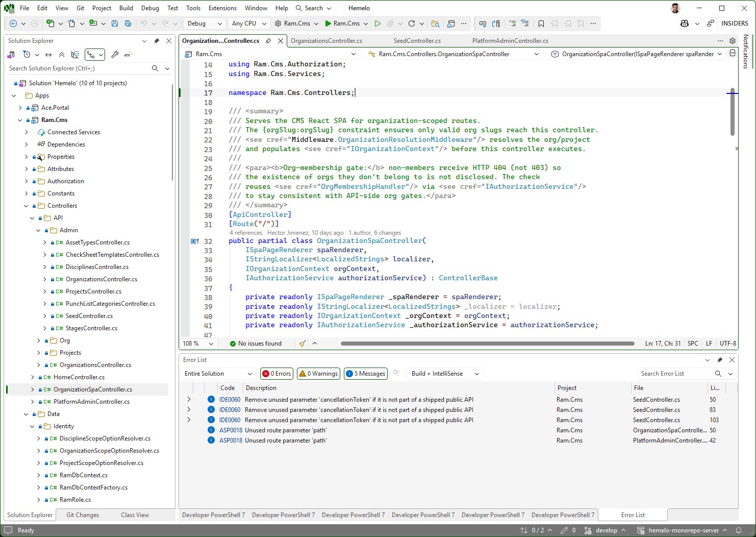
Task: Toggle Show All Files in Solution Explorer
Action: [x=75, y=55]
